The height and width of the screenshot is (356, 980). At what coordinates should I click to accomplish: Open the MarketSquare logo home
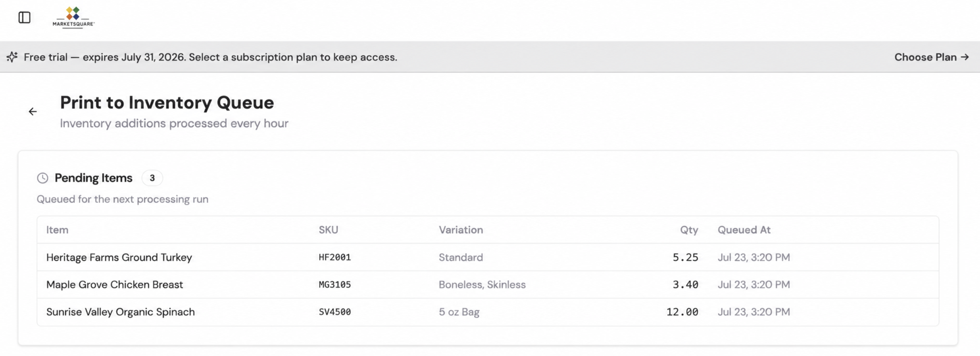73,17
